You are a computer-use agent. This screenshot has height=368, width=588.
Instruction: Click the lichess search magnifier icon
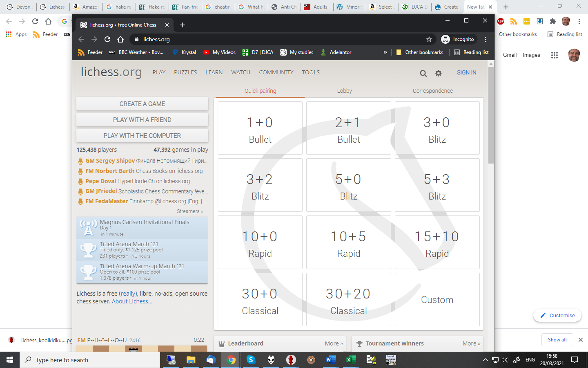tap(423, 73)
